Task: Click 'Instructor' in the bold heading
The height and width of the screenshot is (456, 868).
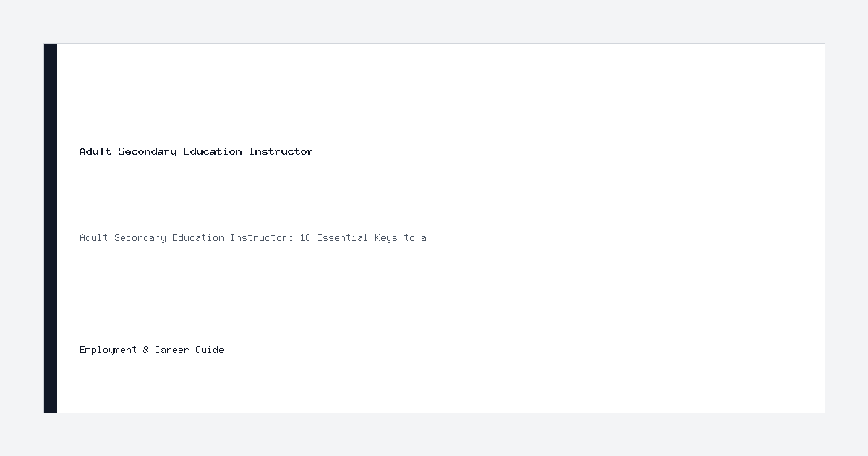Action: pos(281,151)
